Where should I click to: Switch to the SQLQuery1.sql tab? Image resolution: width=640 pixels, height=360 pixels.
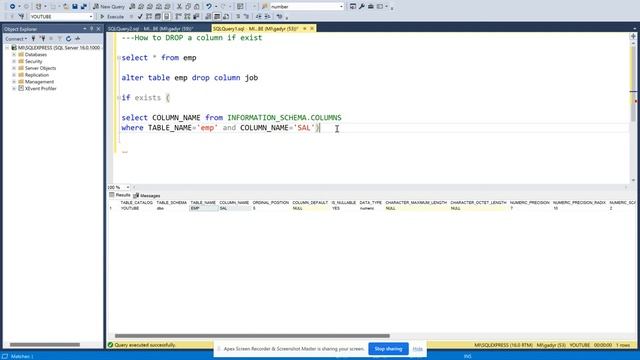pos(256,29)
